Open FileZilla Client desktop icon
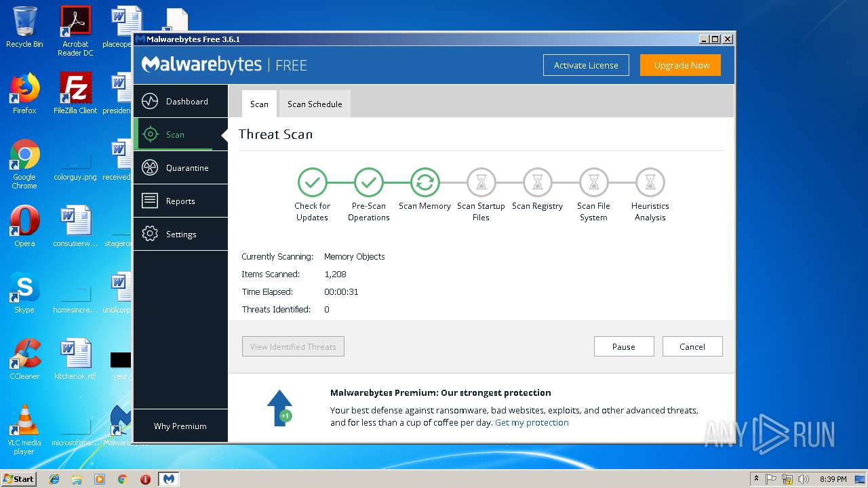The height and width of the screenshot is (488, 868). click(75, 94)
